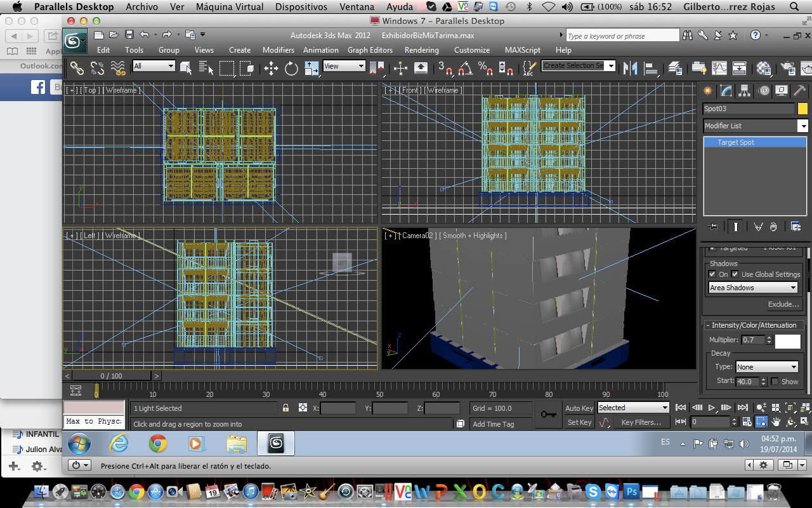812x508 pixels.
Task: Click the Unlink Selection tool
Action: coord(97,67)
